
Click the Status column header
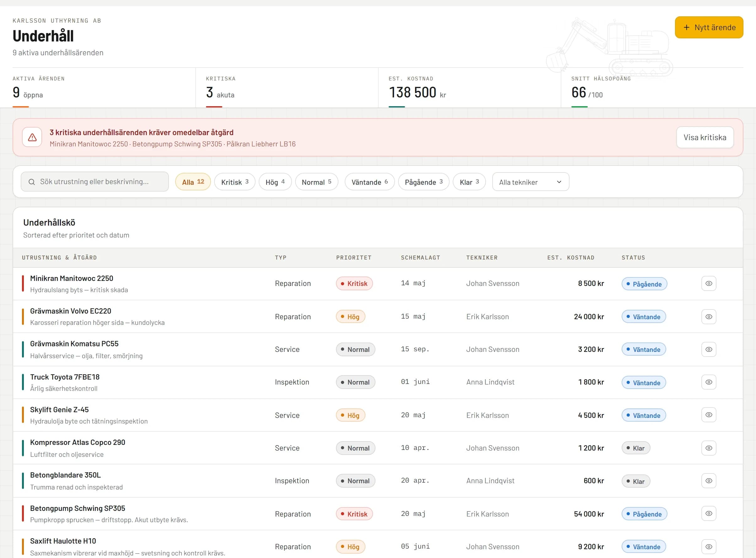pyautogui.click(x=633, y=258)
